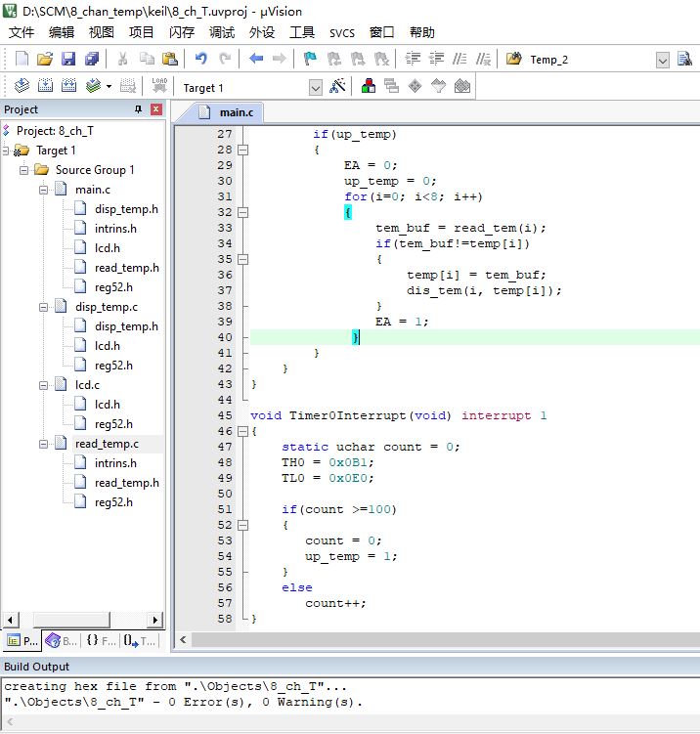This screenshot has height=734, width=700.
Task: Uncomment the selection with uncomment icon
Action: [x=483, y=59]
